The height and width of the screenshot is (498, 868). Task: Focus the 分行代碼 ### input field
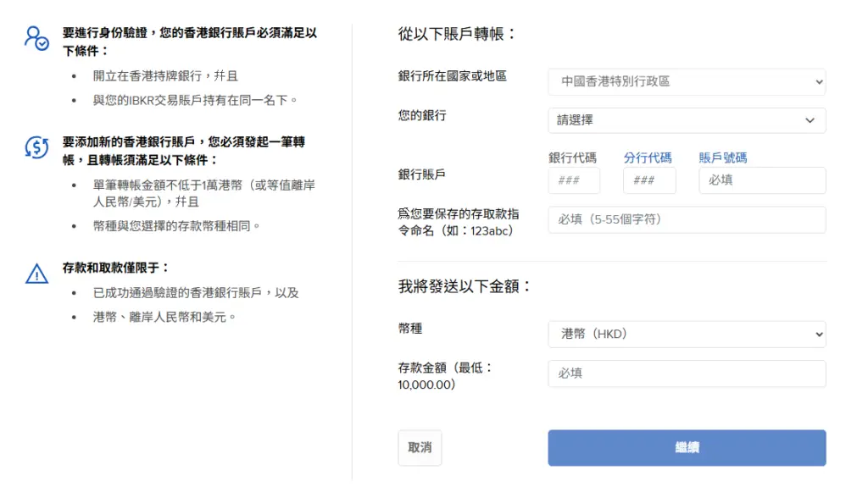coord(649,180)
